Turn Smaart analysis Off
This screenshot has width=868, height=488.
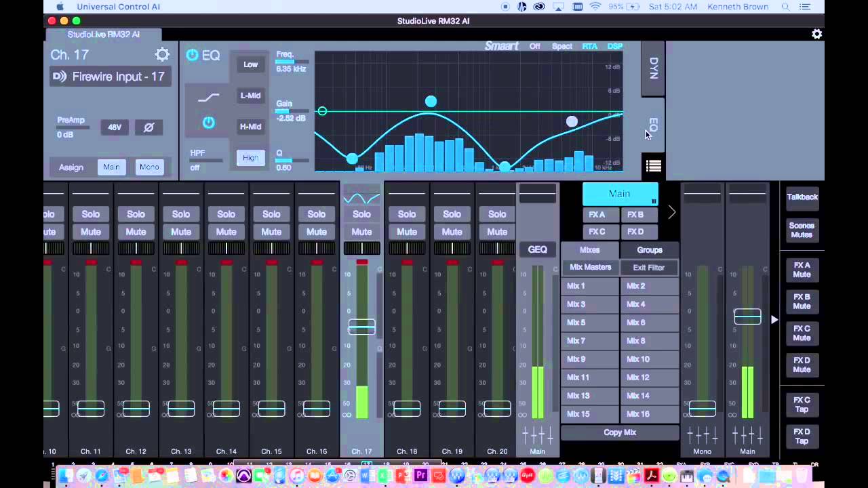534,46
